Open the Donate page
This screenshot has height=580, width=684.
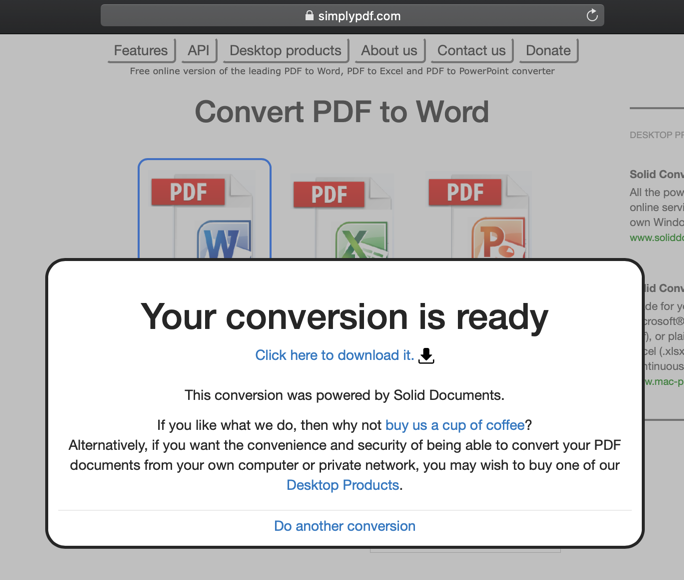tap(549, 51)
